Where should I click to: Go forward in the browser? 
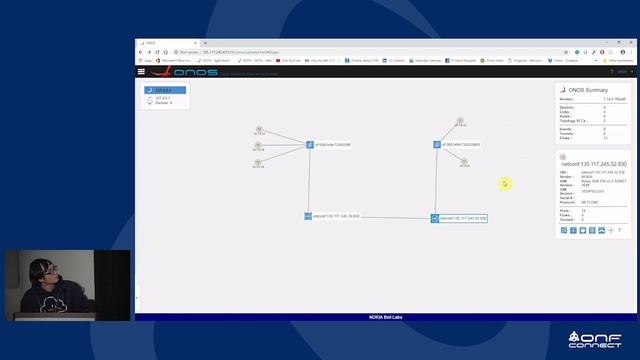pos(149,52)
